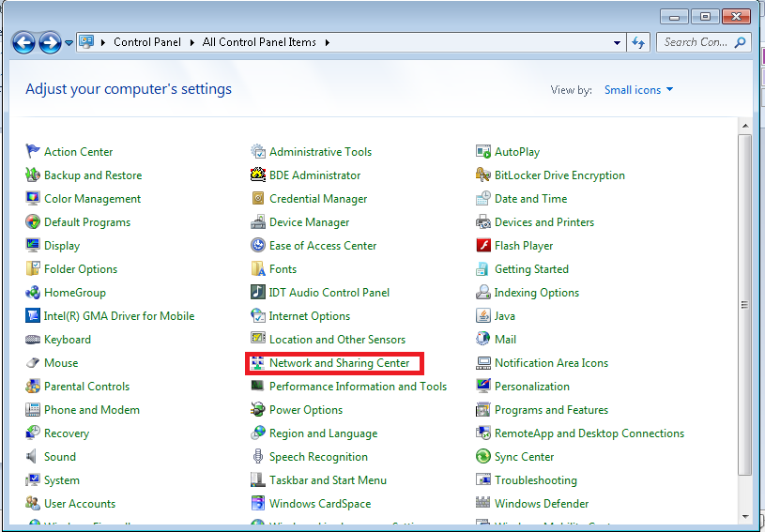Open the Internet Options icon
The image size is (765, 532).
[x=257, y=315]
